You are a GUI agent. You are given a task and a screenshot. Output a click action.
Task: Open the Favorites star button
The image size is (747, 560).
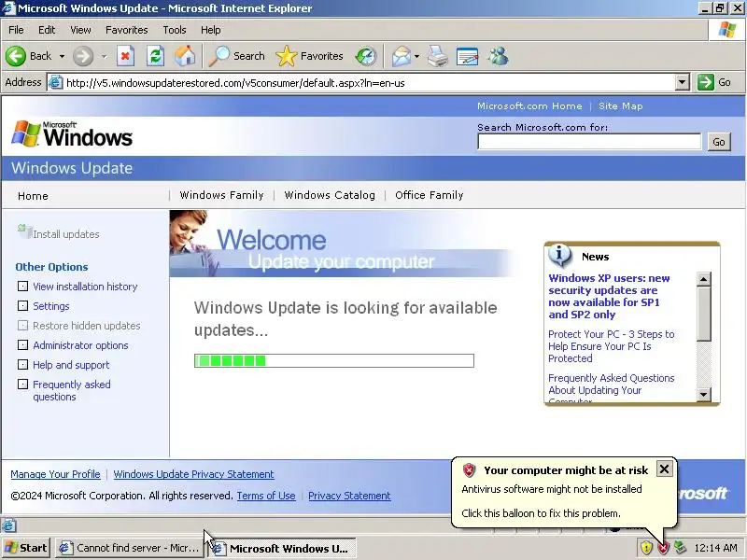pyautogui.click(x=310, y=56)
